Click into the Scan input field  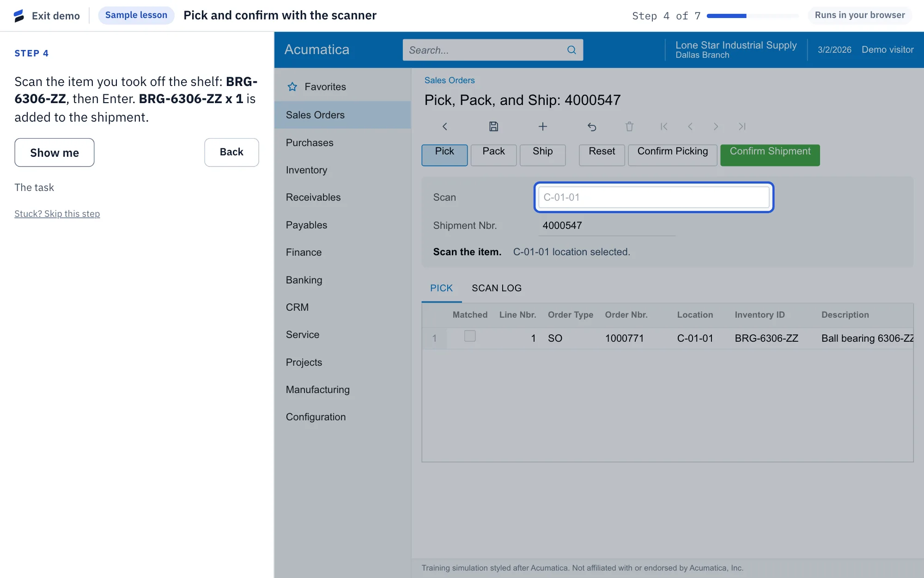654,197
